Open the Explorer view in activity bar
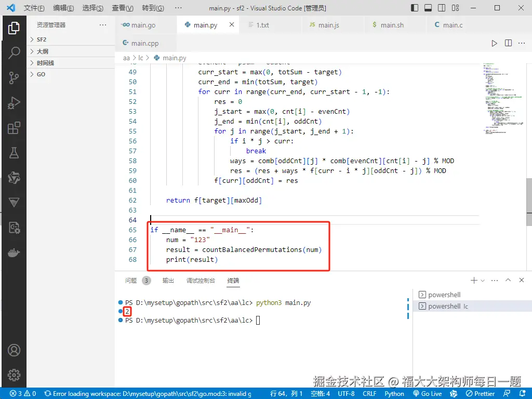532x399 pixels. coord(14,28)
